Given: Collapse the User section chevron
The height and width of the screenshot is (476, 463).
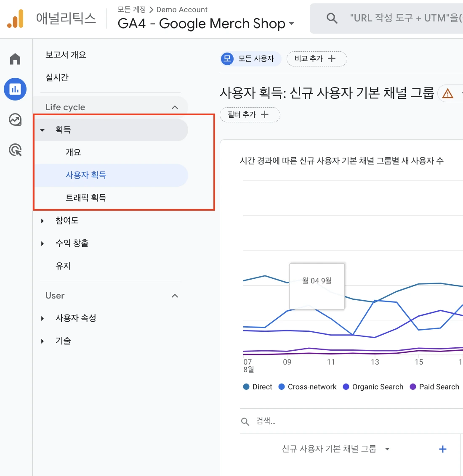Looking at the screenshot, I should (175, 296).
